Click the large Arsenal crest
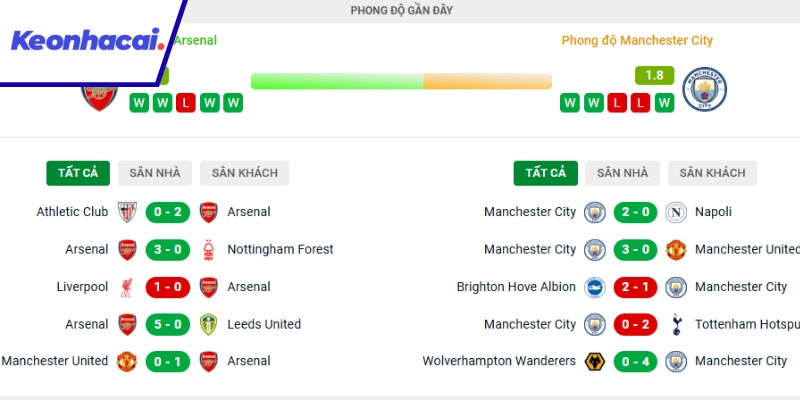 tap(99, 95)
